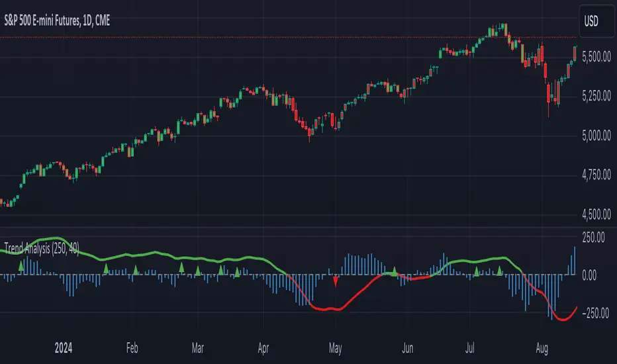This screenshot has width=617, height=364.
Task: Click the leftmost green triangle signal marker
Action: tap(21, 265)
